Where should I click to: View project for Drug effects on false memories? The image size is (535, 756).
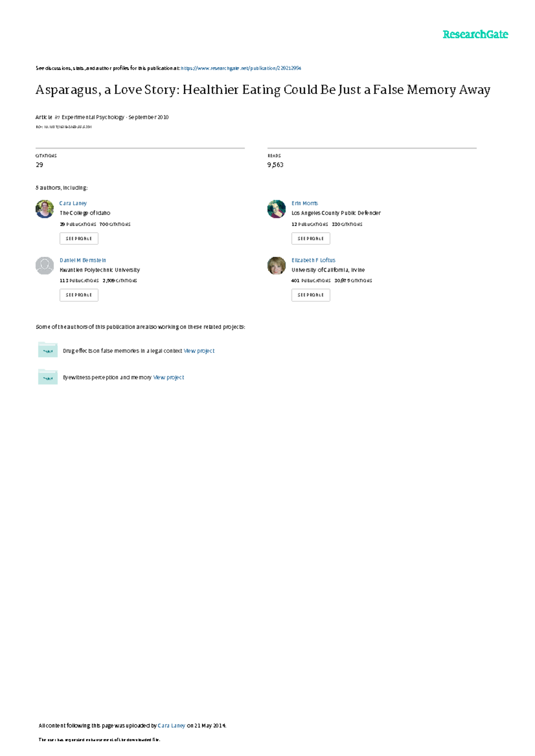pyautogui.click(x=199, y=351)
